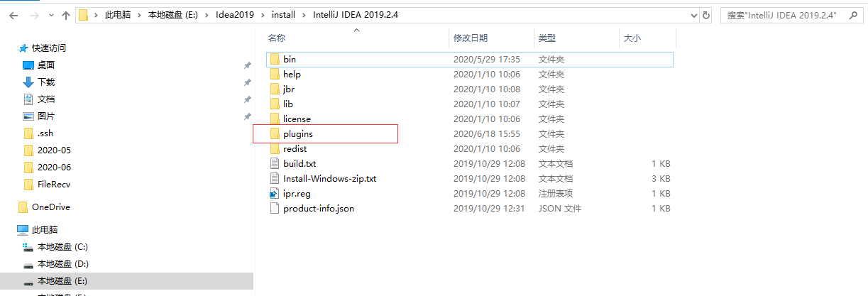The height and width of the screenshot is (296, 868).
Task: Select the license folder icon
Action: pyautogui.click(x=275, y=119)
